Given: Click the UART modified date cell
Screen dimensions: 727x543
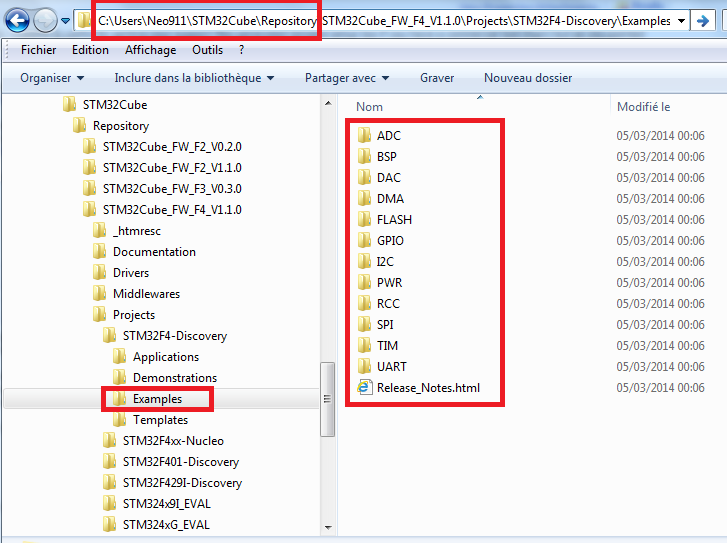Looking at the screenshot, I should point(660,366).
